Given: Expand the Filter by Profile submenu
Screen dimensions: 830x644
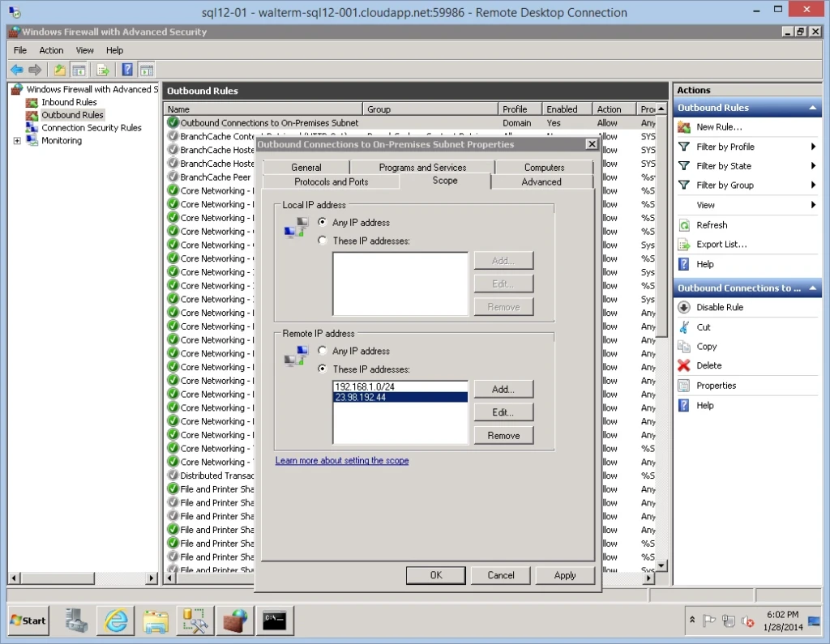Looking at the screenshot, I should click(813, 147).
